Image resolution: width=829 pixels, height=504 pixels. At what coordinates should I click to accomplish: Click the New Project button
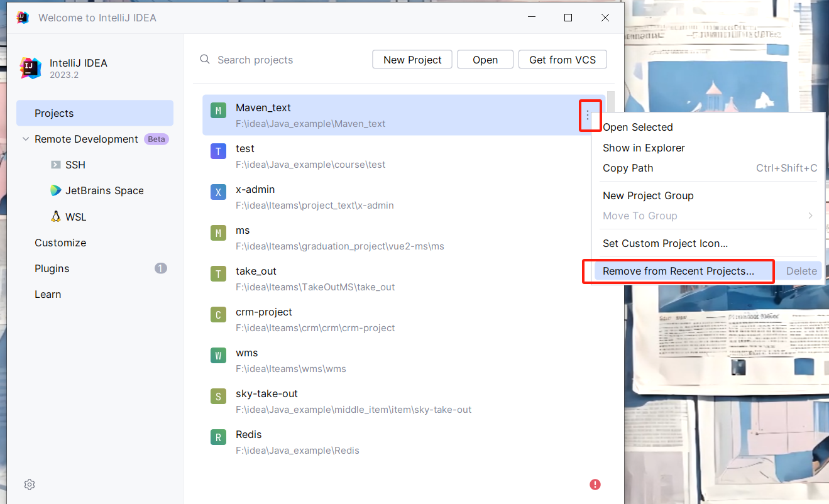click(x=412, y=60)
